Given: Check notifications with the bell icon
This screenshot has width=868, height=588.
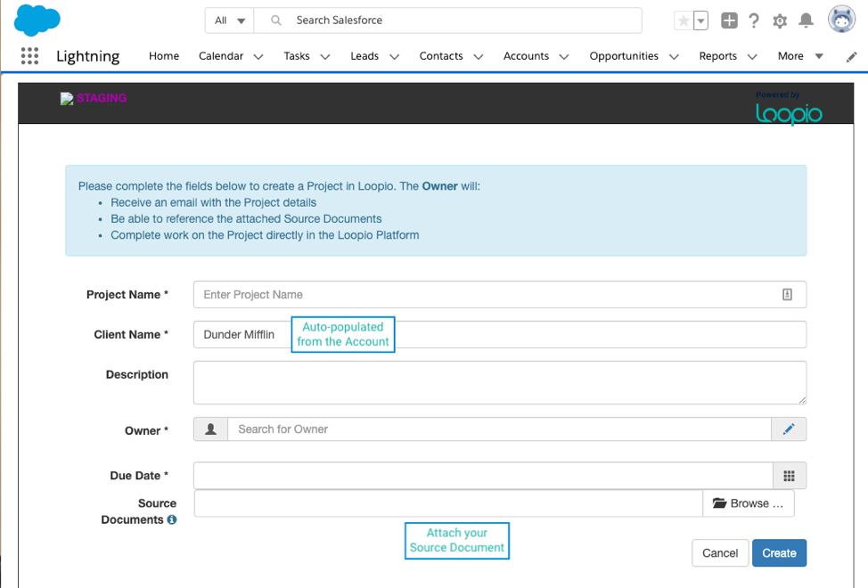Looking at the screenshot, I should [806, 20].
